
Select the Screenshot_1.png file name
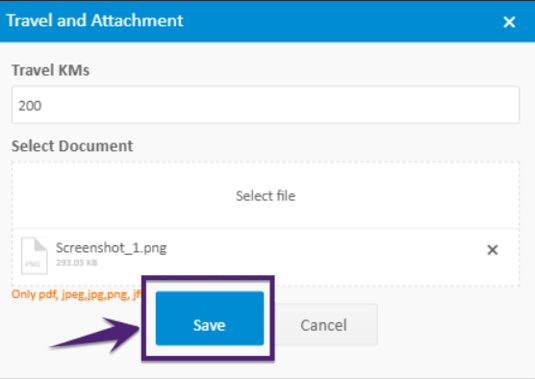pos(111,248)
